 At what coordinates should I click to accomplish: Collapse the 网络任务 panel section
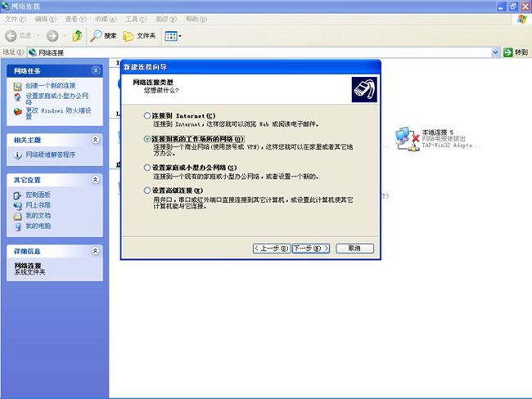coord(96,71)
